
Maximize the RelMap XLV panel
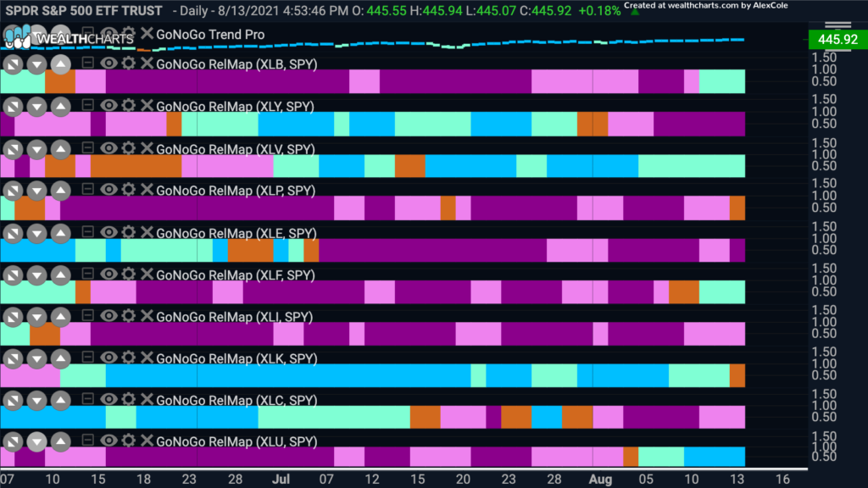[x=13, y=149]
